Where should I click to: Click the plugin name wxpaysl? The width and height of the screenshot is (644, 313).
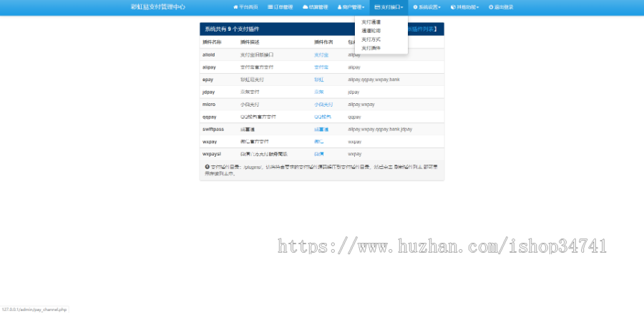click(x=212, y=154)
